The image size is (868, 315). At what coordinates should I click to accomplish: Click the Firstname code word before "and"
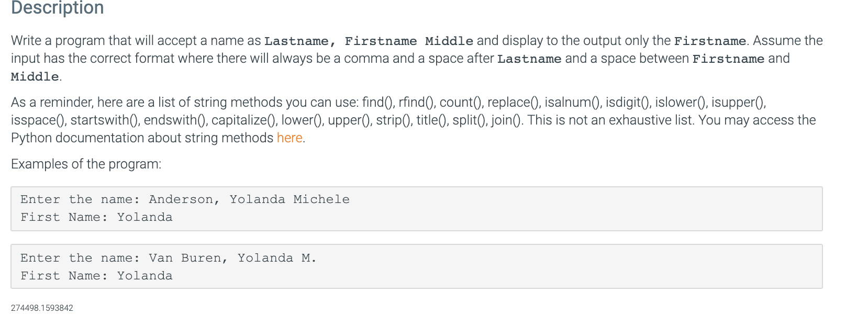[728, 59]
